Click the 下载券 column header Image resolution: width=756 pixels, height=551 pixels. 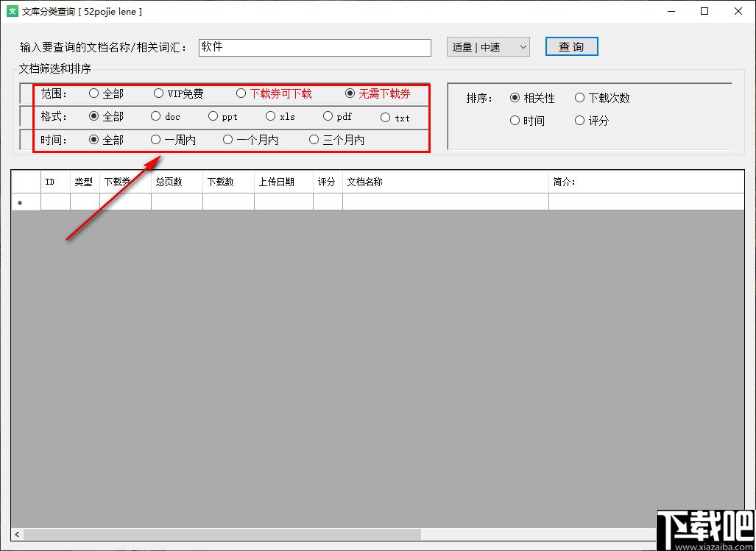point(125,182)
